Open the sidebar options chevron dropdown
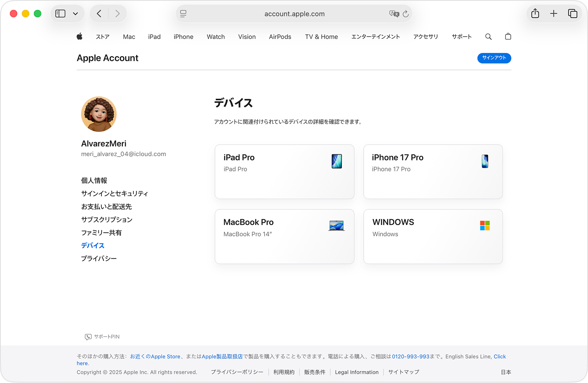The height and width of the screenshot is (383, 588). pyautogui.click(x=75, y=13)
